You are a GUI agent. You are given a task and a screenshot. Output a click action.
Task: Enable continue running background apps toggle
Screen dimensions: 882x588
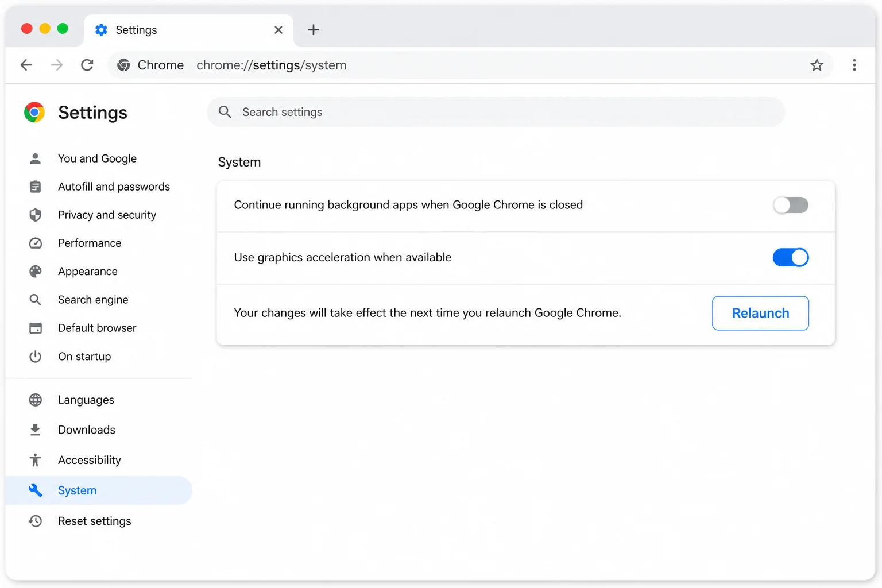click(x=791, y=205)
